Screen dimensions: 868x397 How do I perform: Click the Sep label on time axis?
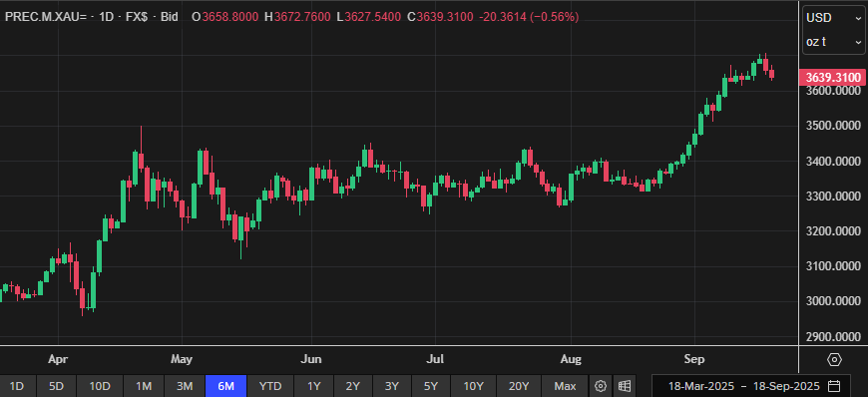694,359
